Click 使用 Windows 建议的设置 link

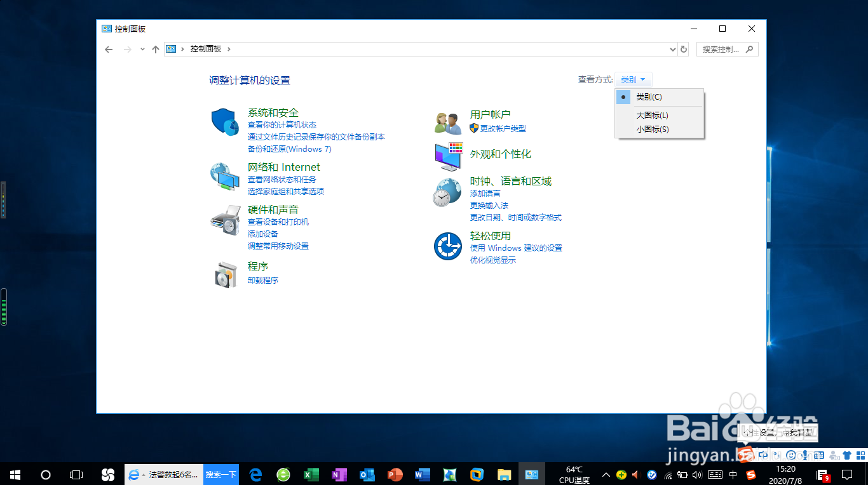point(516,248)
